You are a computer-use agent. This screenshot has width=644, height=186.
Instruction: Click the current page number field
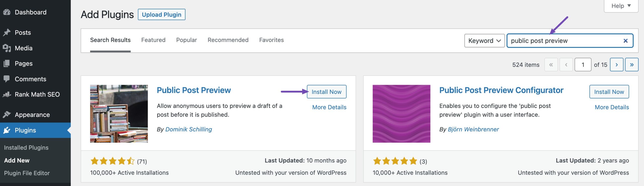pyautogui.click(x=583, y=65)
